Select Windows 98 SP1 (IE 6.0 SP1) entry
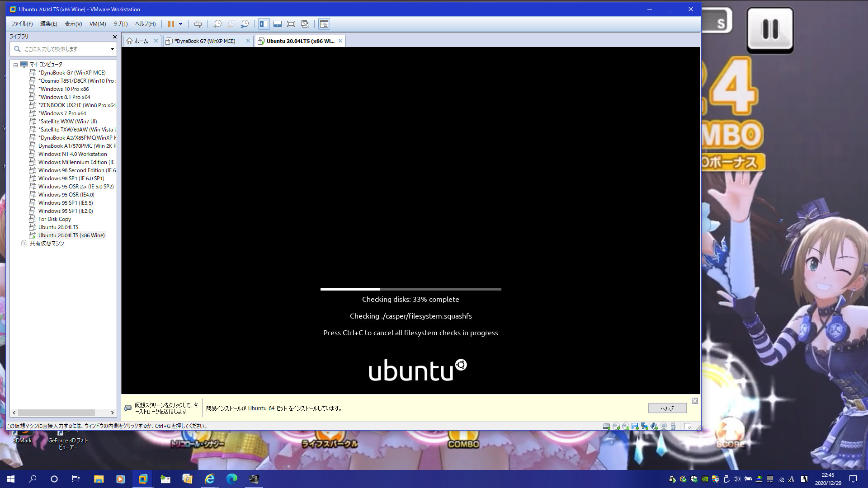This screenshot has height=488, width=868. pos(66,178)
